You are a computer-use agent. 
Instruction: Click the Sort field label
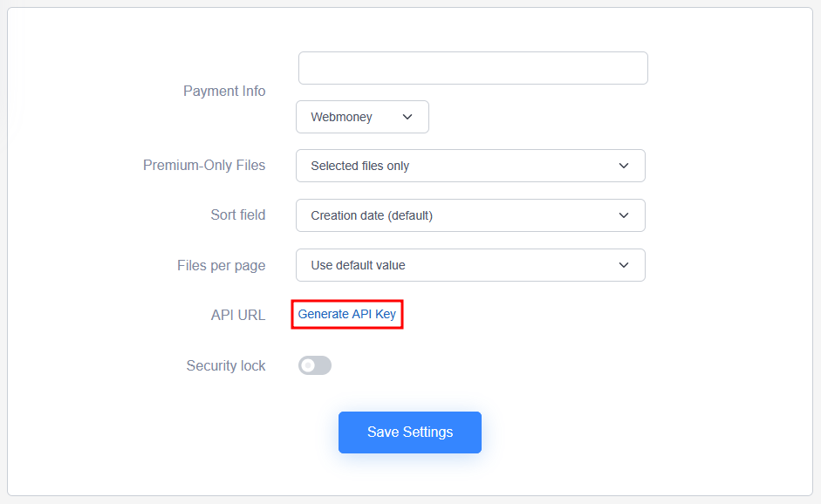tap(237, 215)
